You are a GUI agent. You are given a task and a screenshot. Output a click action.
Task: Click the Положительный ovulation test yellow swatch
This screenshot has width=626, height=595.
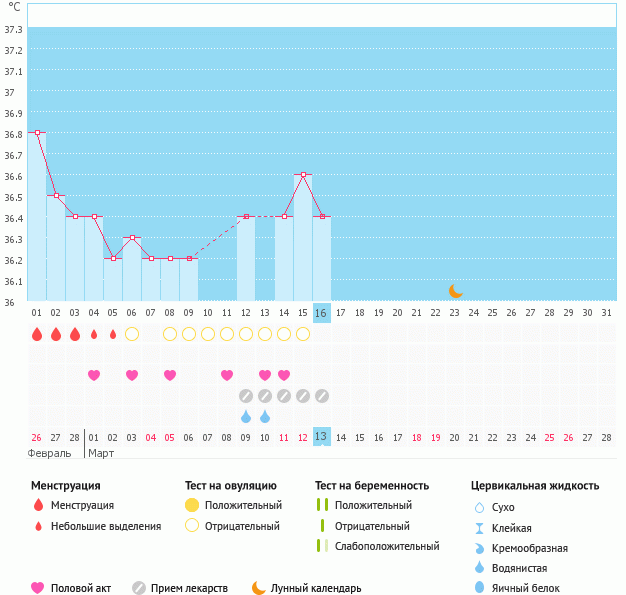192,505
